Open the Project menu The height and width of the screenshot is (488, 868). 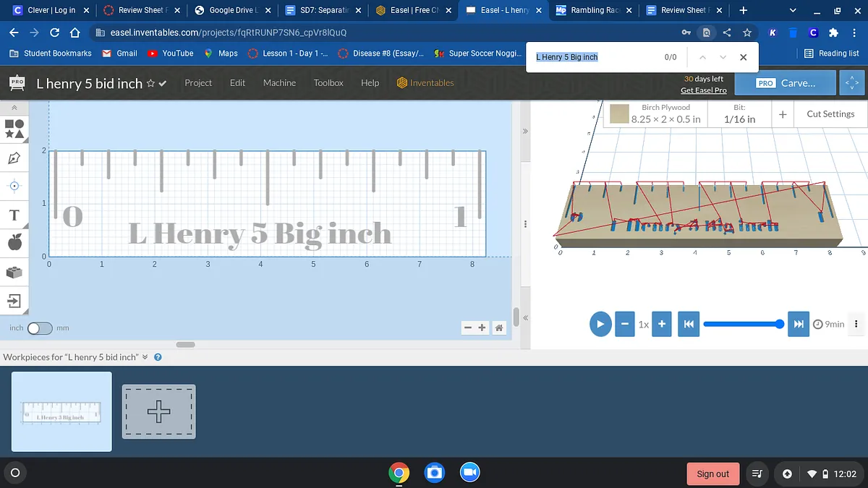pos(198,83)
